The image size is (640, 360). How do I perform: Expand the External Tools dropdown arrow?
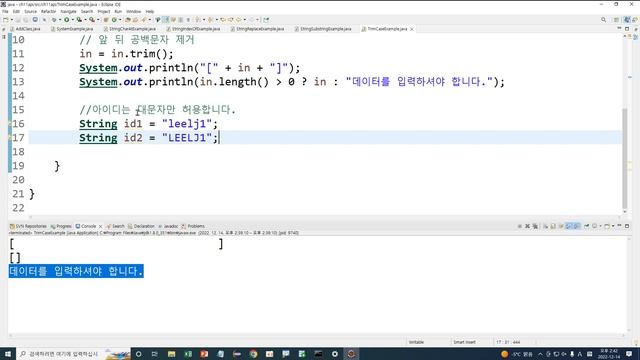98,20
